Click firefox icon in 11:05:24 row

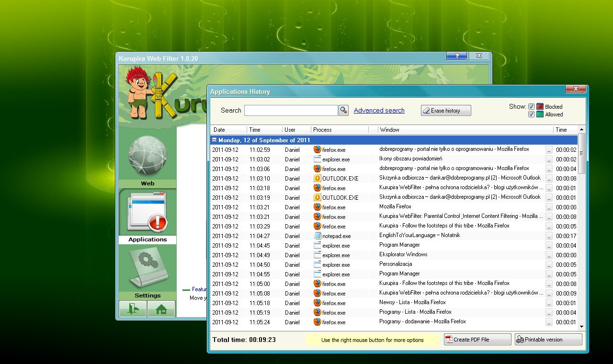(317, 322)
